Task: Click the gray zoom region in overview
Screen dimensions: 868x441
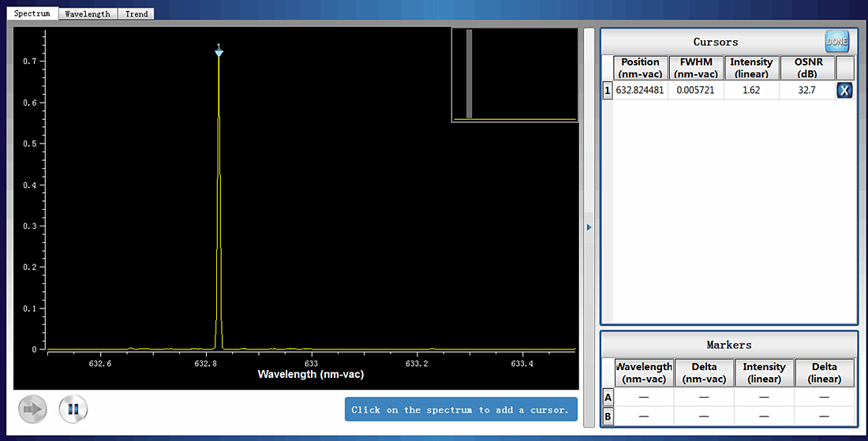Action: [470, 73]
